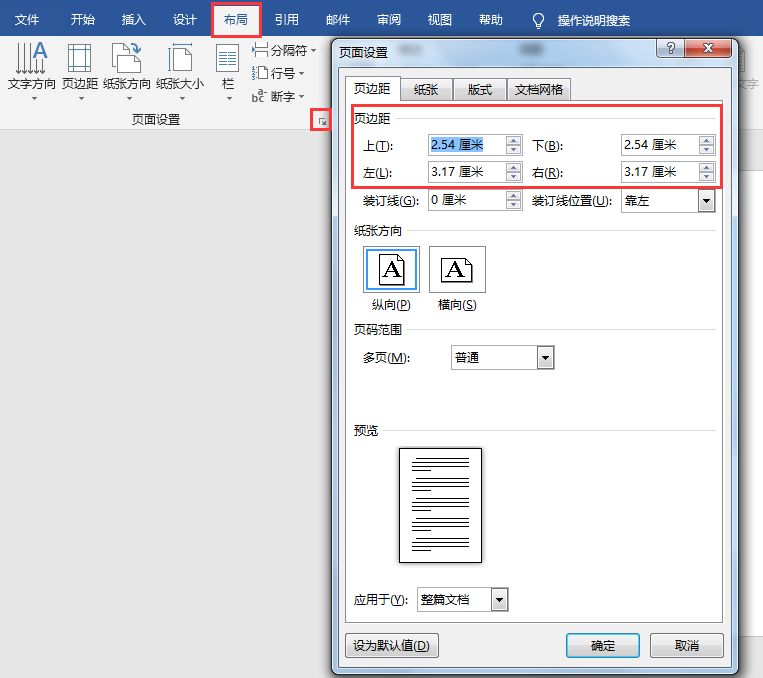The image size is (763, 678).
Task: Switch to the 邮件 ribbon tab
Action: 338,20
